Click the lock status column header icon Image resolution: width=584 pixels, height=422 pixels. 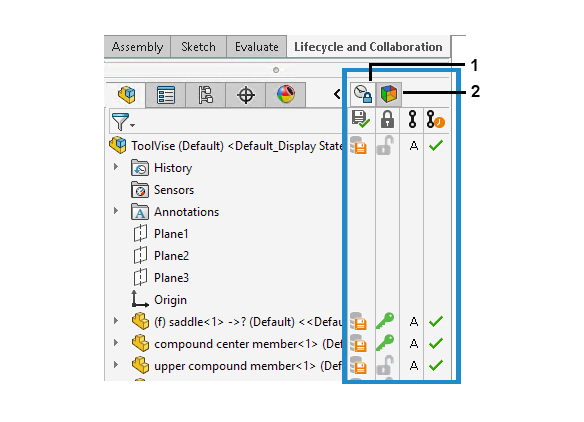387,119
